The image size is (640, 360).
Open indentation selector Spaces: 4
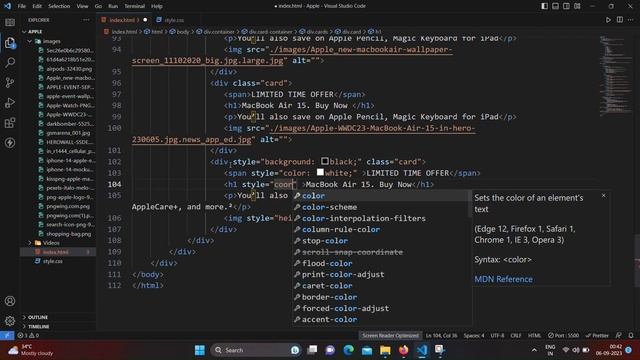click(474, 336)
